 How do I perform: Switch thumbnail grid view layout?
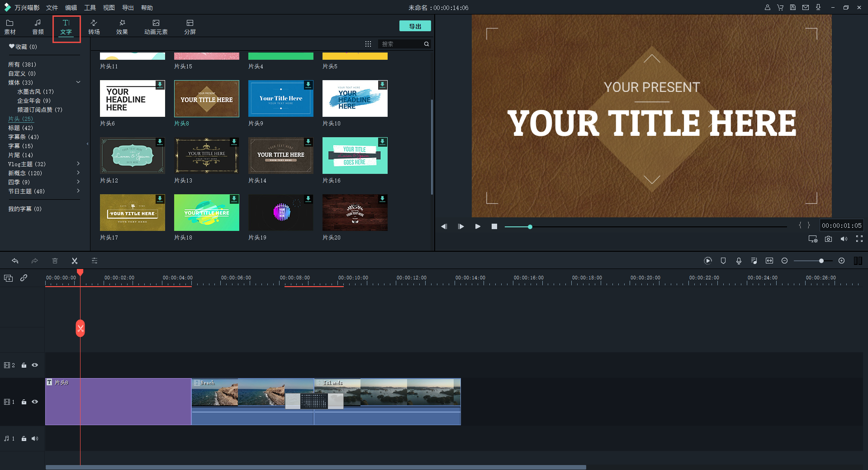click(368, 44)
